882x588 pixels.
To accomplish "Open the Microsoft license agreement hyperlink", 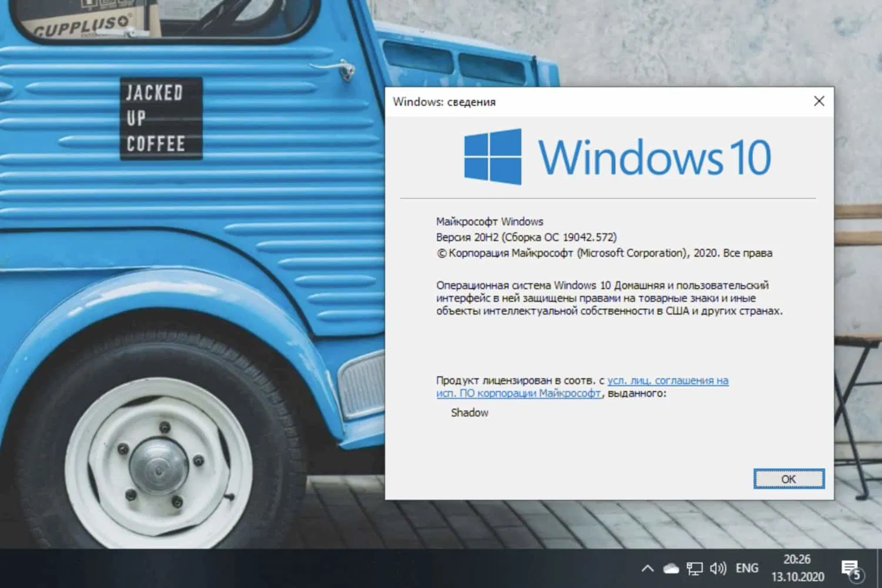I will [x=668, y=380].
